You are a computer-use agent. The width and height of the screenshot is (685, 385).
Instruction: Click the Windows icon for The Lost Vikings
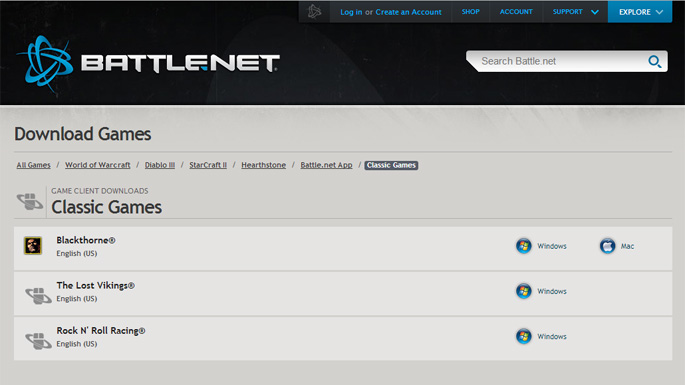(x=523, y=291)
